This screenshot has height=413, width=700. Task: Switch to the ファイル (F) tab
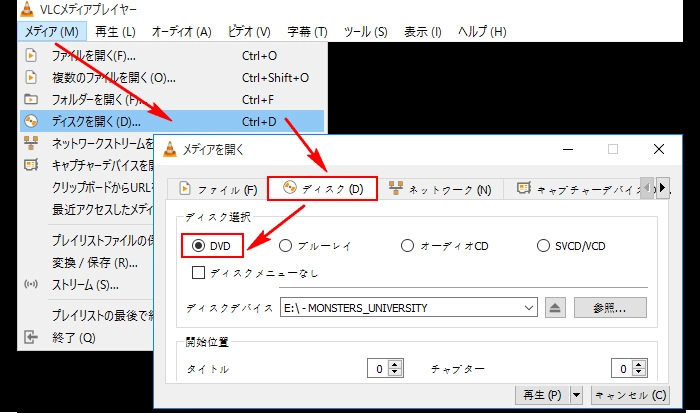pos(217,189)
